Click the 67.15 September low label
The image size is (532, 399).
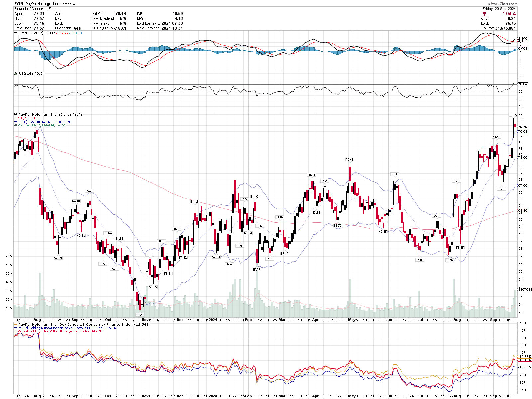click(501, 189)
